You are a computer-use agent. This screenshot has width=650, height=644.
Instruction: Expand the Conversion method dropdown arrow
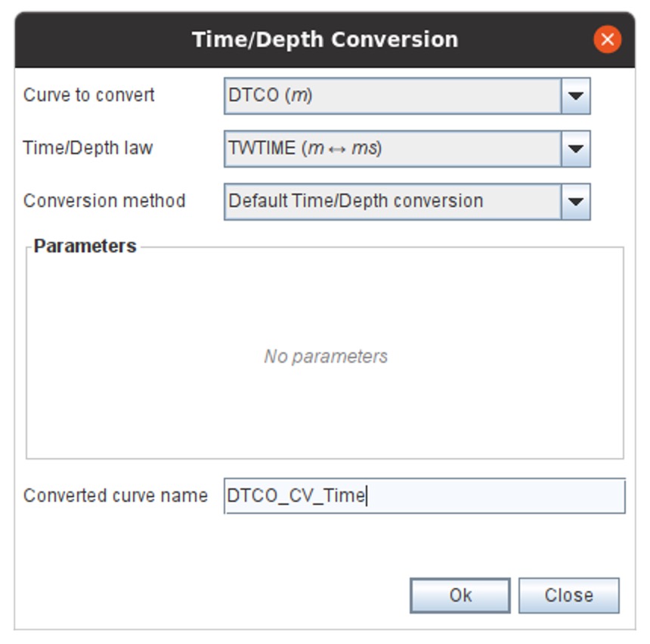[575, 202]
